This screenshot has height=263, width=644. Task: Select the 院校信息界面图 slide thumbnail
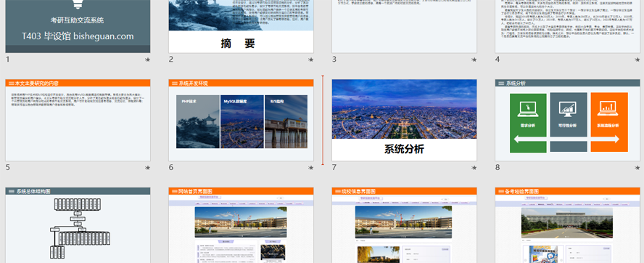(x=404, y=225)
